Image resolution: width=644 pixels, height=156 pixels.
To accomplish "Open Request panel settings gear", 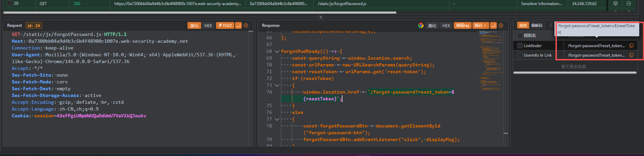I will [246, 25].
